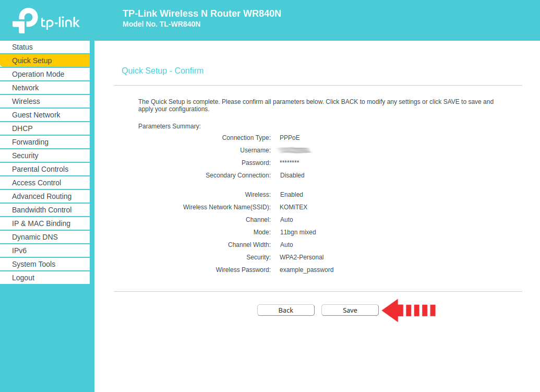540x392 pixels.
Task: Select the Quick Setup menu item
Action: click(45, 61)
